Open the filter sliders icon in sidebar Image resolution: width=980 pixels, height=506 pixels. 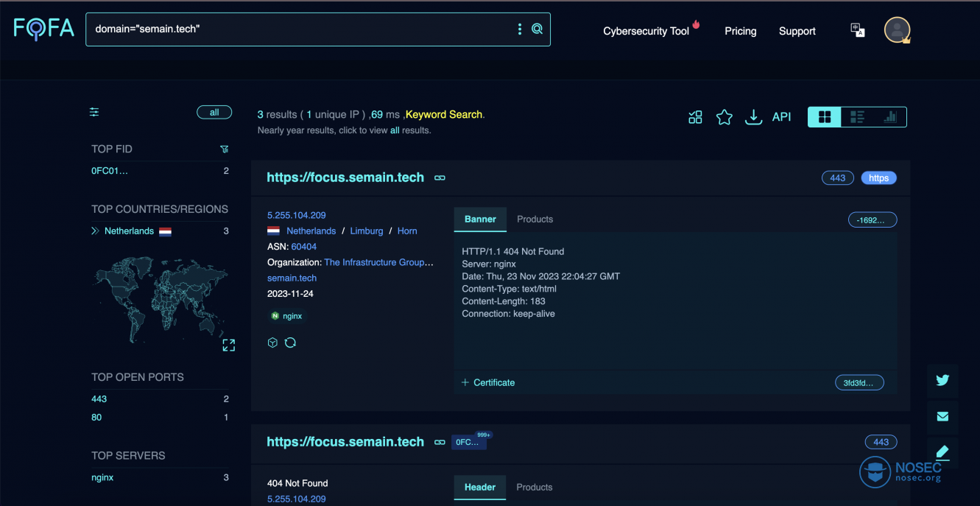94,112
